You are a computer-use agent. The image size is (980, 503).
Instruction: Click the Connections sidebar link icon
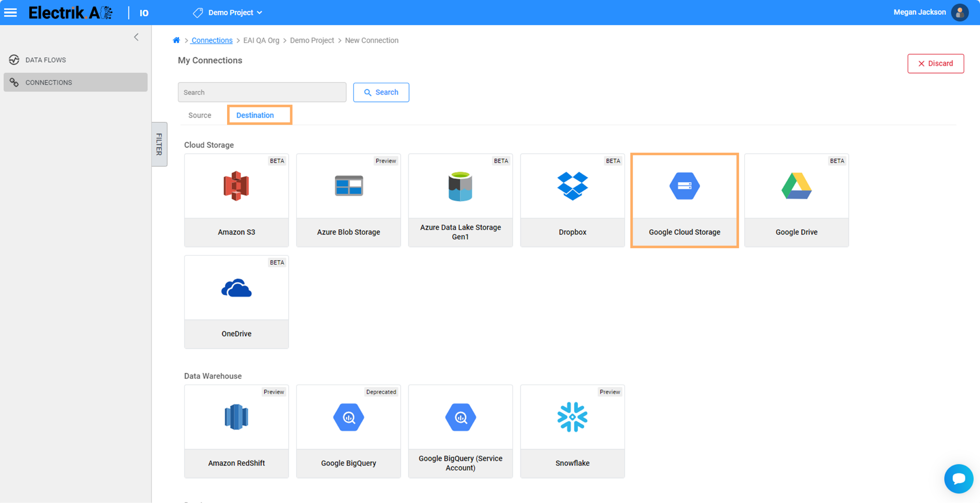tap(14, 82)
